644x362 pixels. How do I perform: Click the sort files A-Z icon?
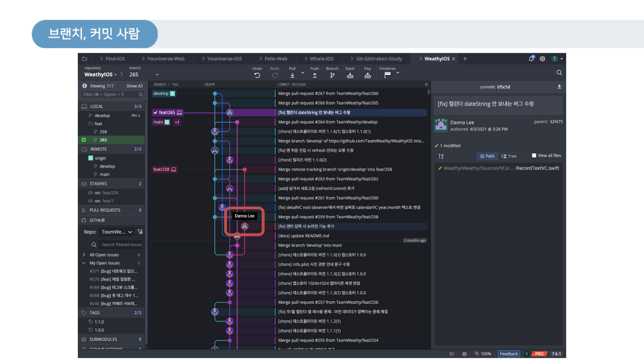point(441,156)
